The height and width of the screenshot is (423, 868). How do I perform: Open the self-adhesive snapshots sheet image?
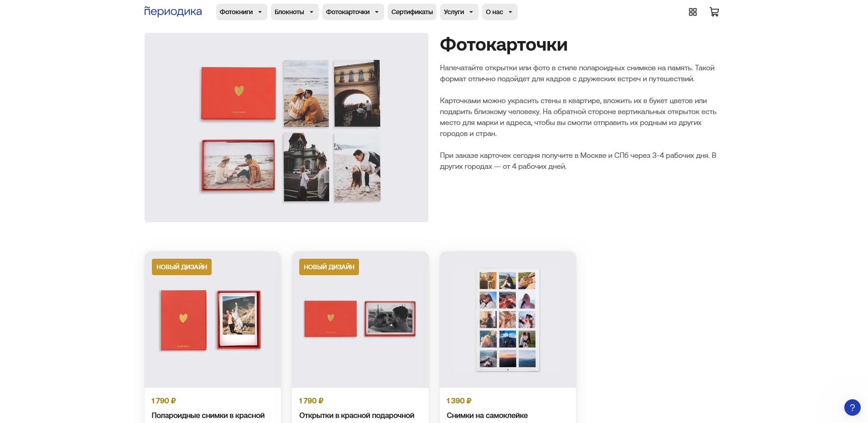[x=508, y=320]
